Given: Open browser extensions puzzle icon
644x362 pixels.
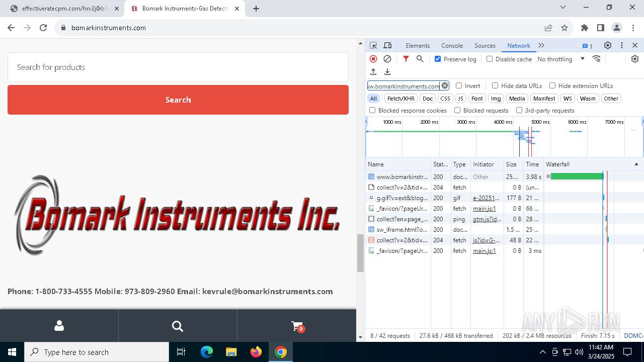Looking at the screenshot, I should point(585,28).
